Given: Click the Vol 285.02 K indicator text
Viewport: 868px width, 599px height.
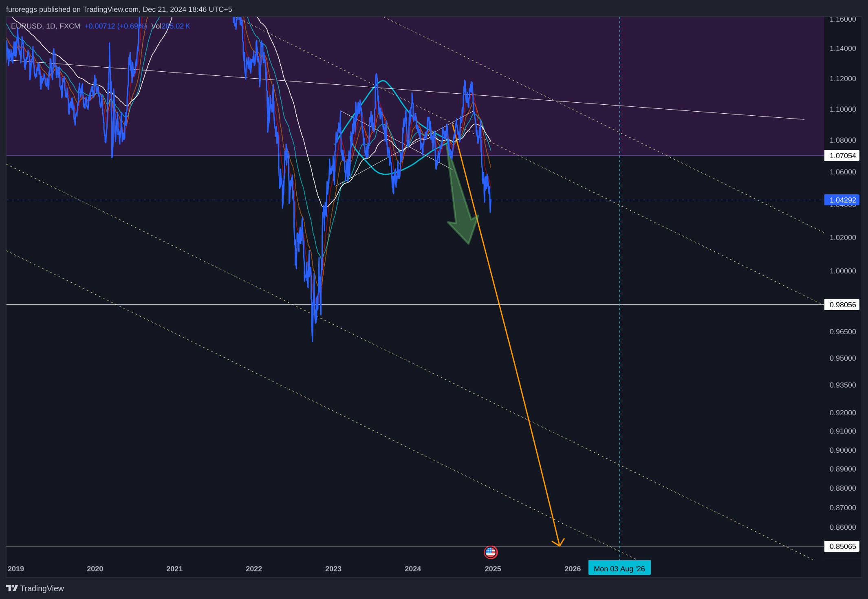Looking at the screenshot, I should coord(170,26).
